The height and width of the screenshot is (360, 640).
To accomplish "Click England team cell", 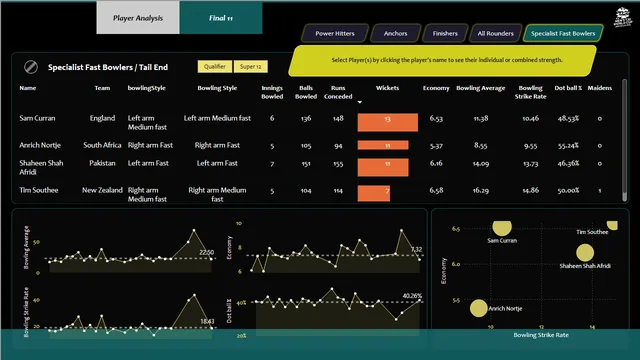I will point(102,118).
